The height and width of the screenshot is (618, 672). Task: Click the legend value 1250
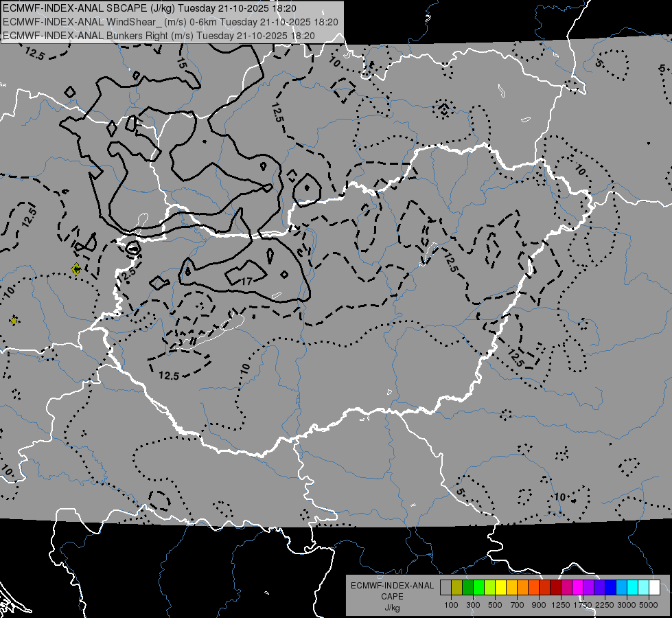561,605
